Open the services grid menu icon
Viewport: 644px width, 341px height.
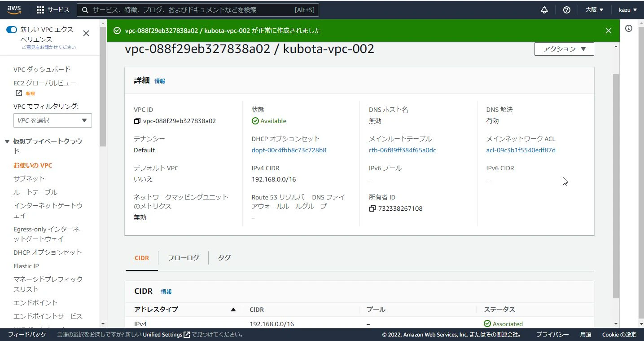[x=40, y=10]
